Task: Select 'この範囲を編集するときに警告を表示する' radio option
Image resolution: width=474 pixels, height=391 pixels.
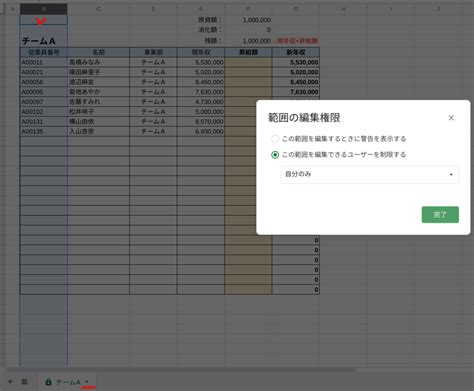Action: tap(275, 139)
